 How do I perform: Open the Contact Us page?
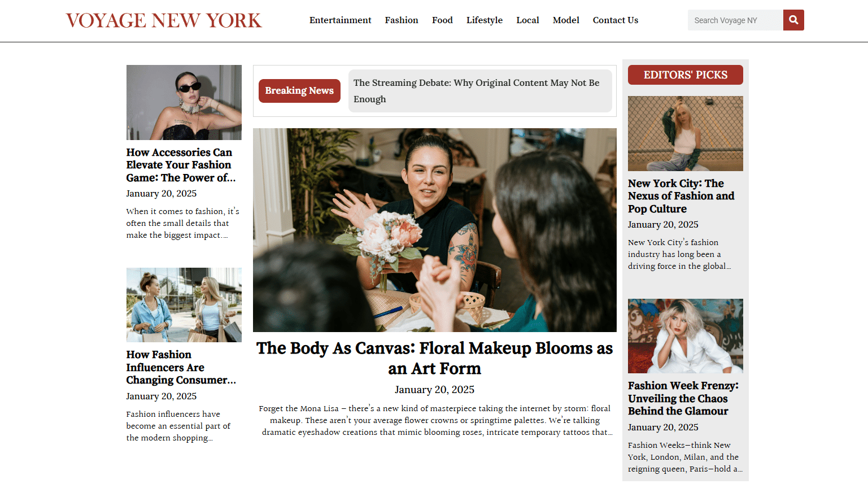616,20
